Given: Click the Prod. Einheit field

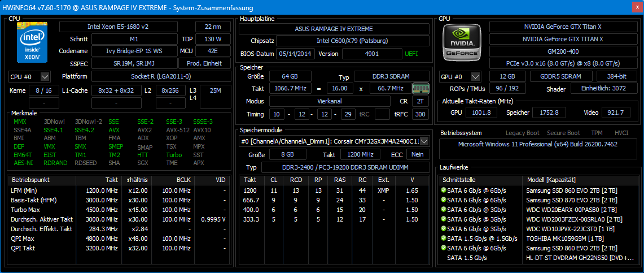Looking at the screenshot, I should [x=204, y=63].
